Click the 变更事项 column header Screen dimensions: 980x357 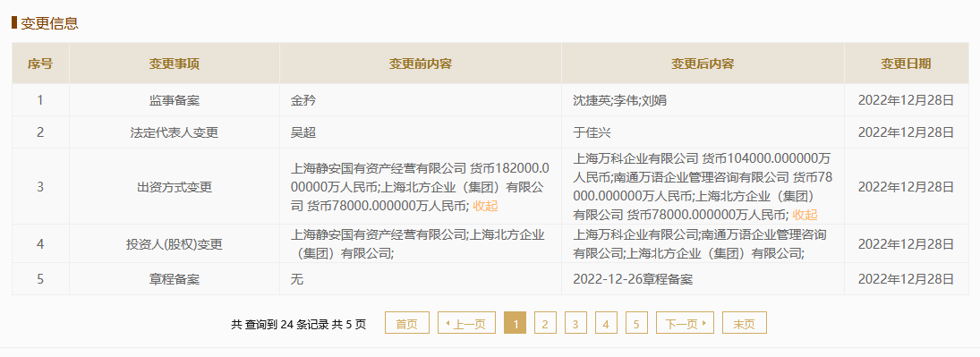(175, 64)
